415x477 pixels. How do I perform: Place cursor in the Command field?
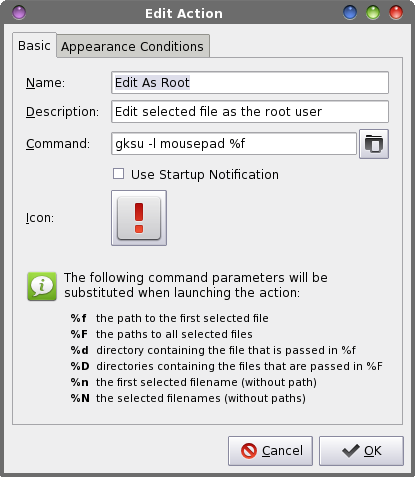click(x=234, y=144)
